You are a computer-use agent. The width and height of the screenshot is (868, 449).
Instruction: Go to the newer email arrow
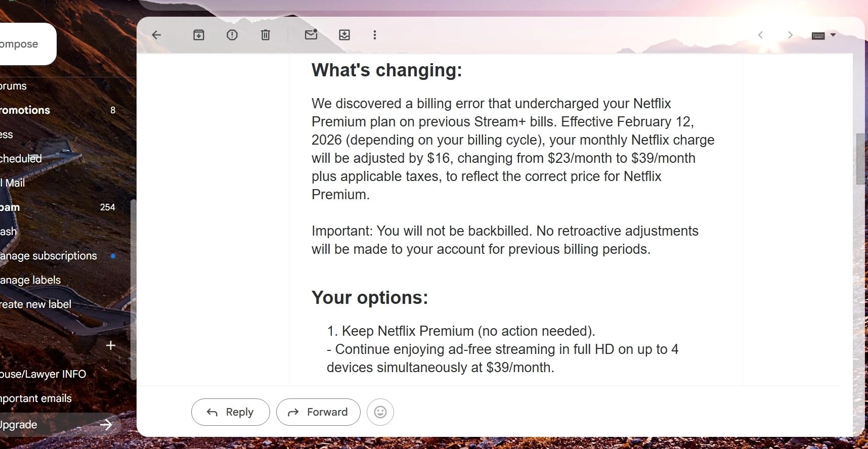[x=760, y=35]
